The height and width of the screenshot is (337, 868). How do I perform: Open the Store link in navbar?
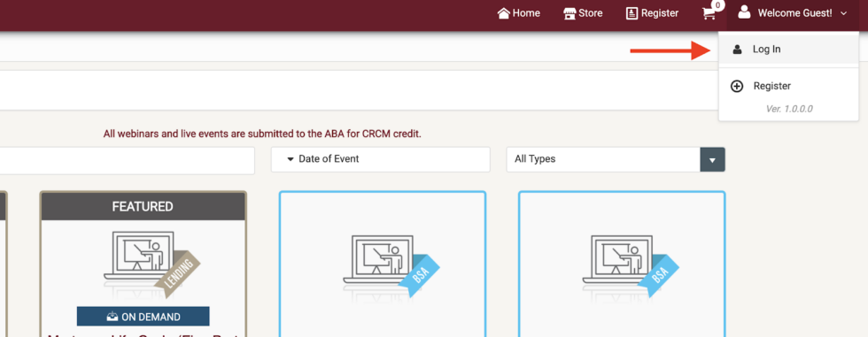583,13
